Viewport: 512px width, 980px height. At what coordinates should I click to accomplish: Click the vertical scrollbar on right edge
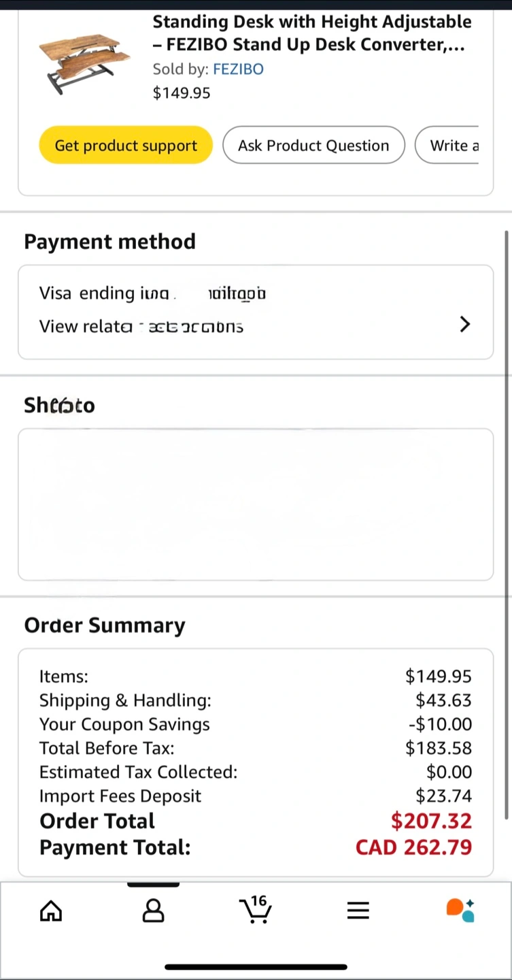click(507, 524)
